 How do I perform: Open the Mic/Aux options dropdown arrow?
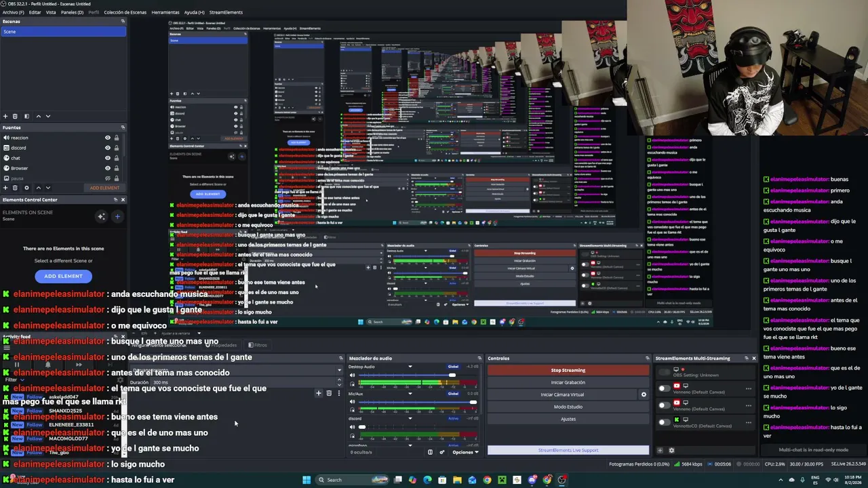pyautogui.click(x=410, y=393)
